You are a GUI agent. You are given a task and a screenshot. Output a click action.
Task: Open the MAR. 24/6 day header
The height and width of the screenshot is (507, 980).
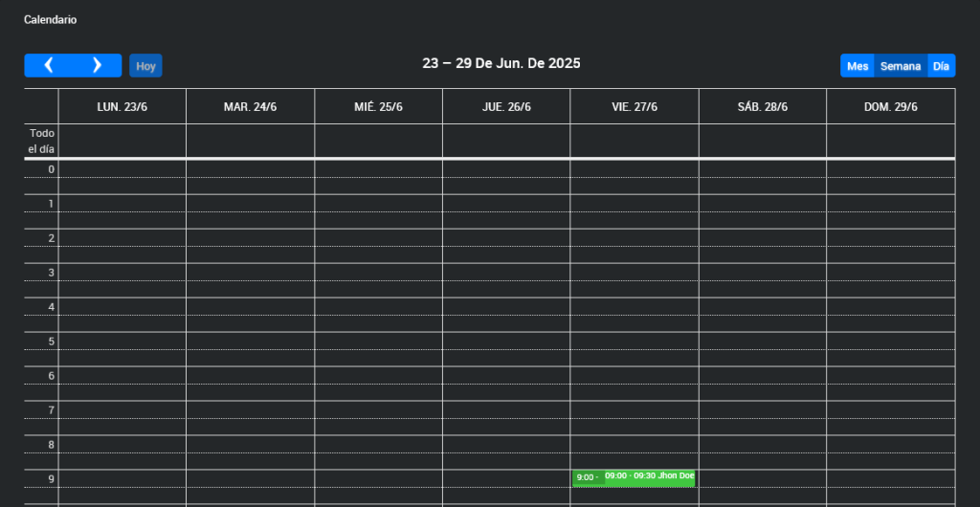(250, 106)
